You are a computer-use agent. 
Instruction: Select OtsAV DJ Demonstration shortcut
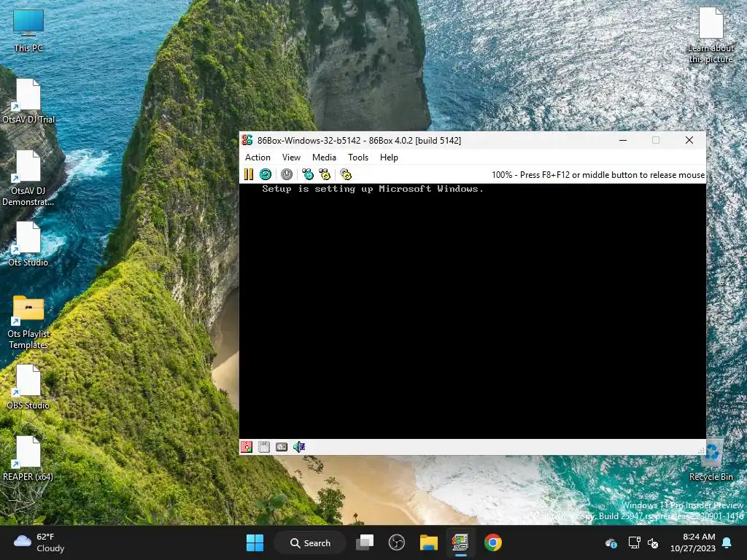tap(28, 178)
